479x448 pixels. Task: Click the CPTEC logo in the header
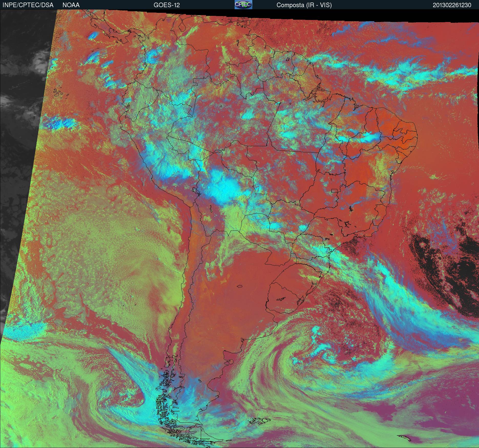243,5
